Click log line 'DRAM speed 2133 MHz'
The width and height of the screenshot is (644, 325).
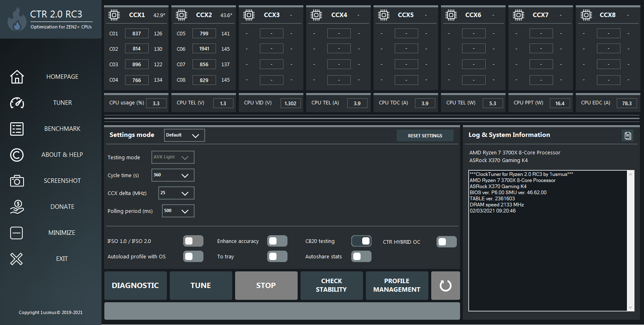tap(497, 205)
